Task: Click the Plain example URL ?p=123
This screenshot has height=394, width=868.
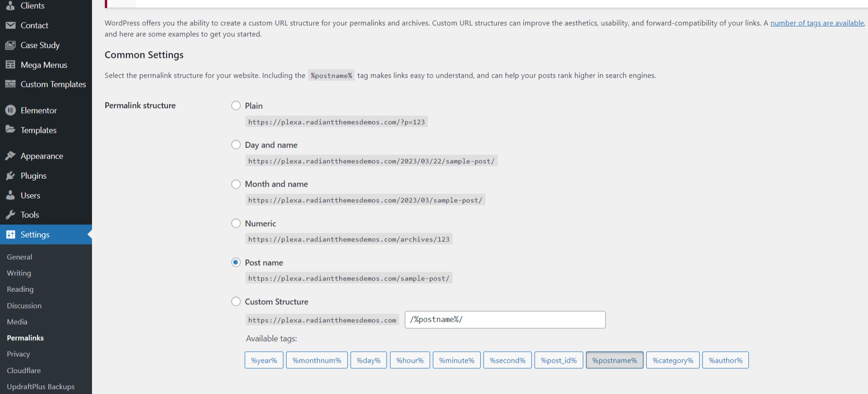Action: pyautogui.click(x=337, y=122)
